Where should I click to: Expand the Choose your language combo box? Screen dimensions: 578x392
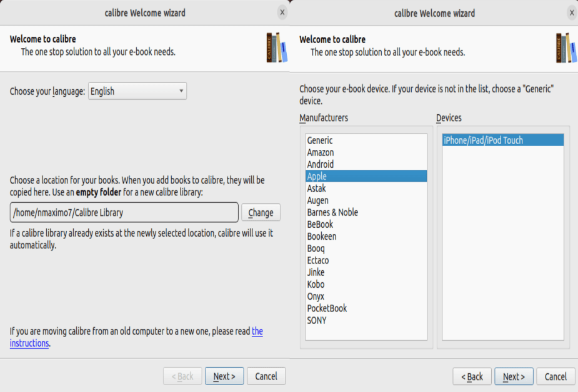[x=136, y=91]
